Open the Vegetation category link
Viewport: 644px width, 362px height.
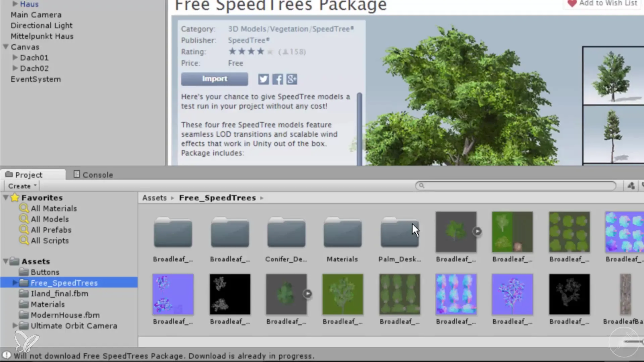(x=289, y=29)
